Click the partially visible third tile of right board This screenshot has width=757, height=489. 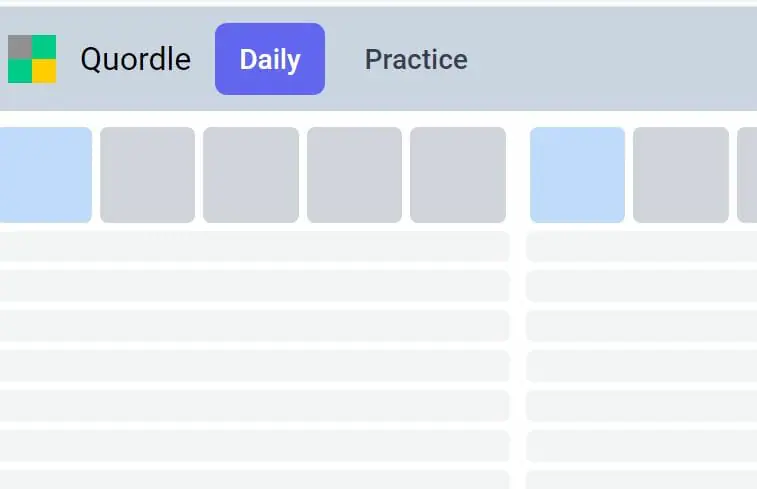pos(747,175)
